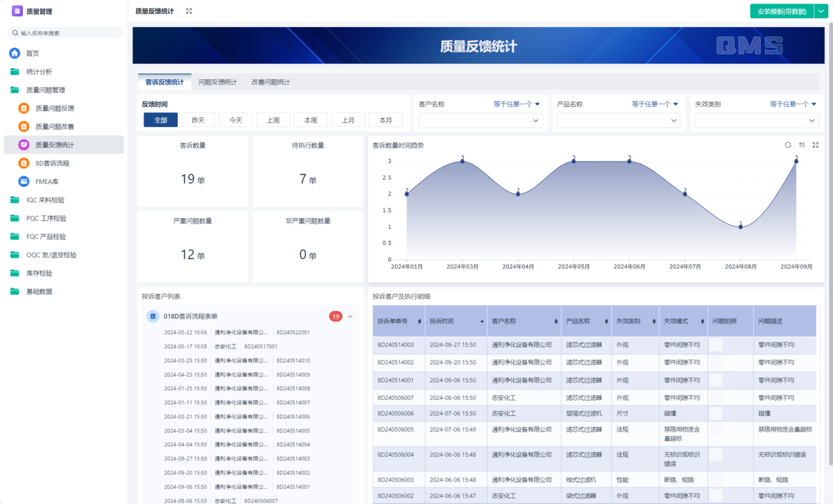Click the 首页 home icon in sidebar

[x=15, y=53]
